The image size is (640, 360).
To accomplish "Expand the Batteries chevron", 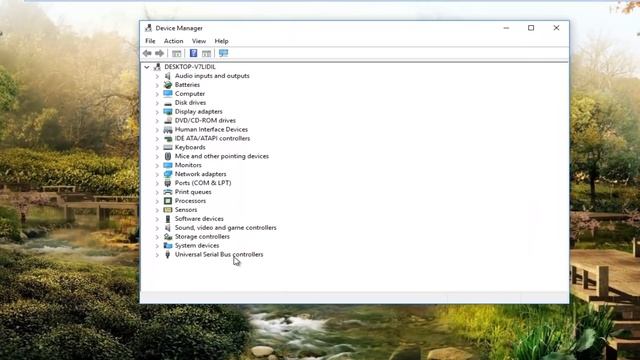I will pyautogui.click(x=157, y=85).
